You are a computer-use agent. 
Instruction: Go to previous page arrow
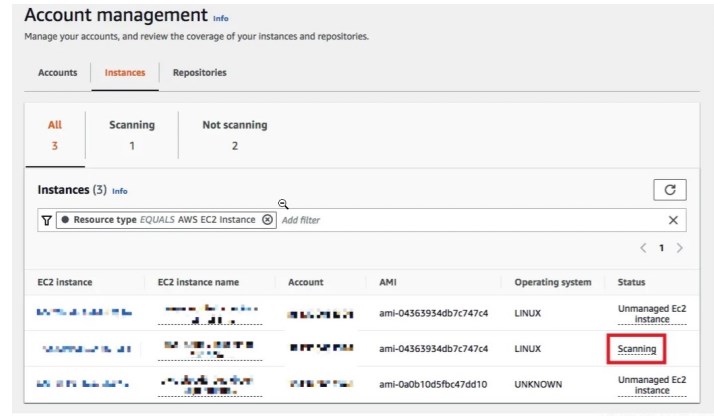pyautogui.click(x=643, y=248)
